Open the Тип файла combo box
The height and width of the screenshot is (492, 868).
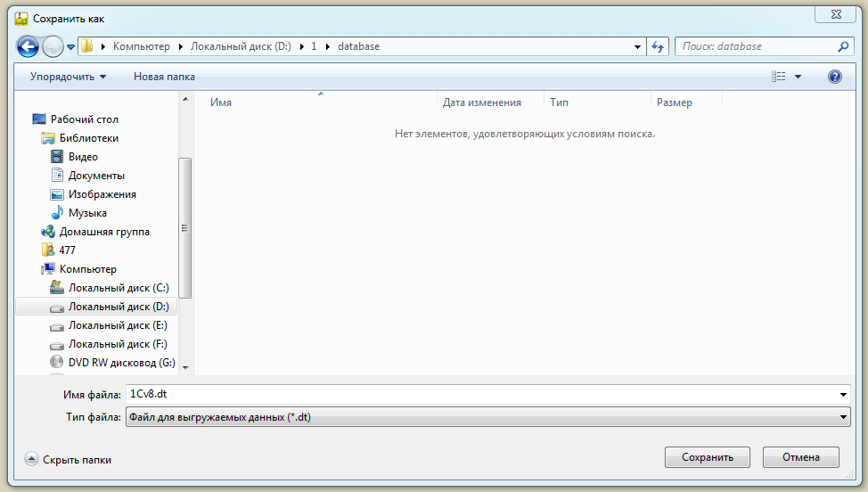click(x=488, y=417)
